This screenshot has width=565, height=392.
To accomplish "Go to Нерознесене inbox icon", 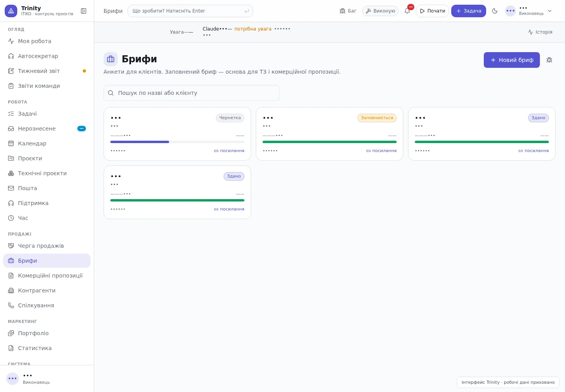I will tap(11, 129).
